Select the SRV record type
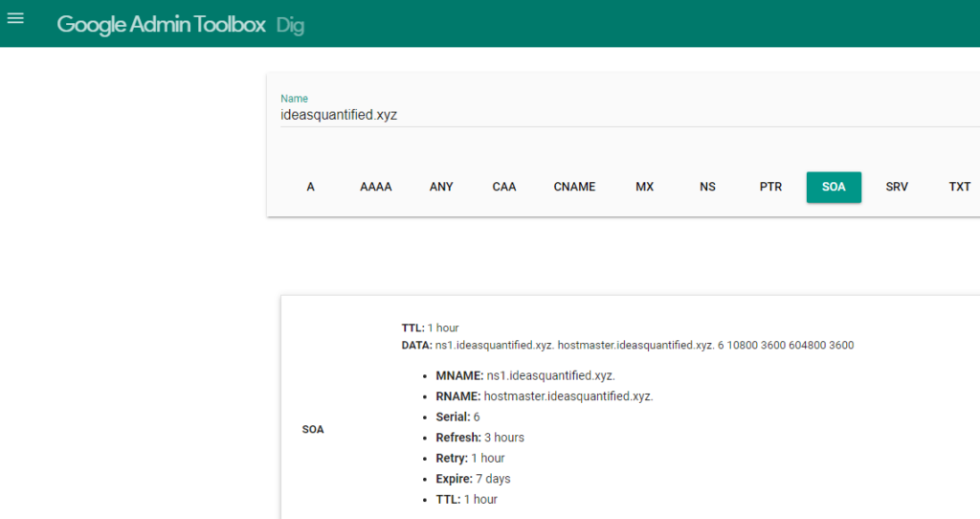The image size is (980, 519). click(897, 187)
